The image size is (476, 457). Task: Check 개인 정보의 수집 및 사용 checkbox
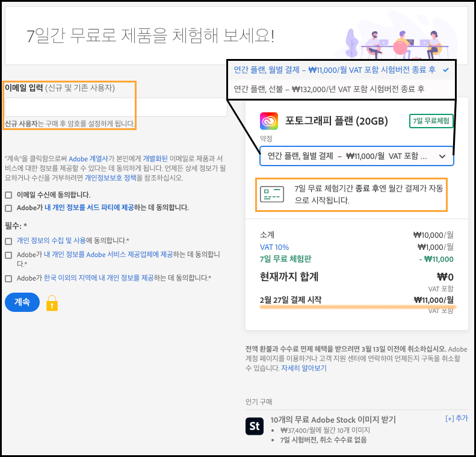pyautogui.click(x=8, y=241)
